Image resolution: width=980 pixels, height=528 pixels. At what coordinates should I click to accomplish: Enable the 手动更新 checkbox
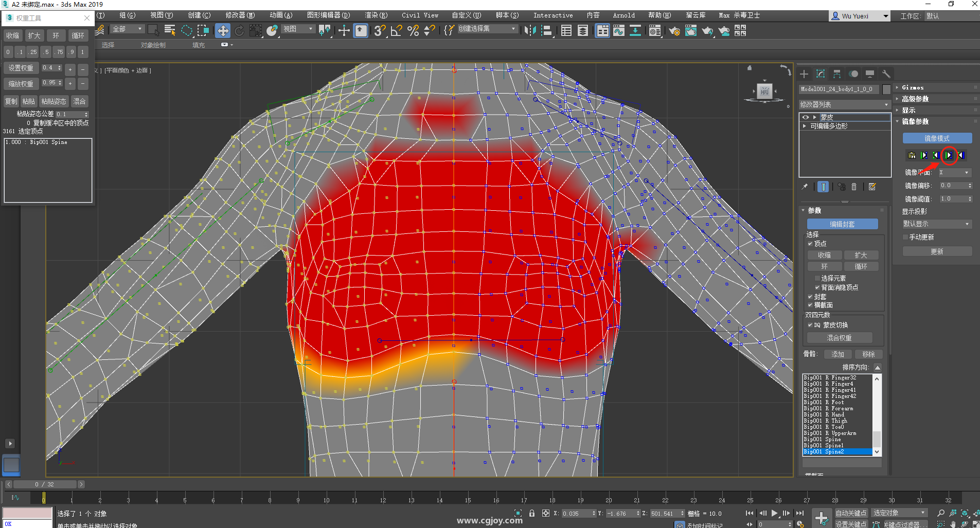pos(905,237)
